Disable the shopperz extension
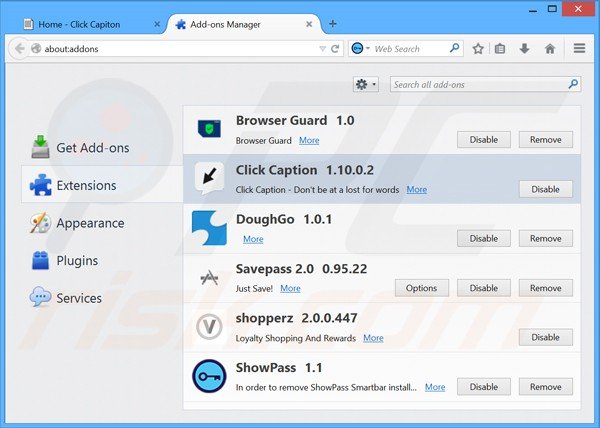 546,337
